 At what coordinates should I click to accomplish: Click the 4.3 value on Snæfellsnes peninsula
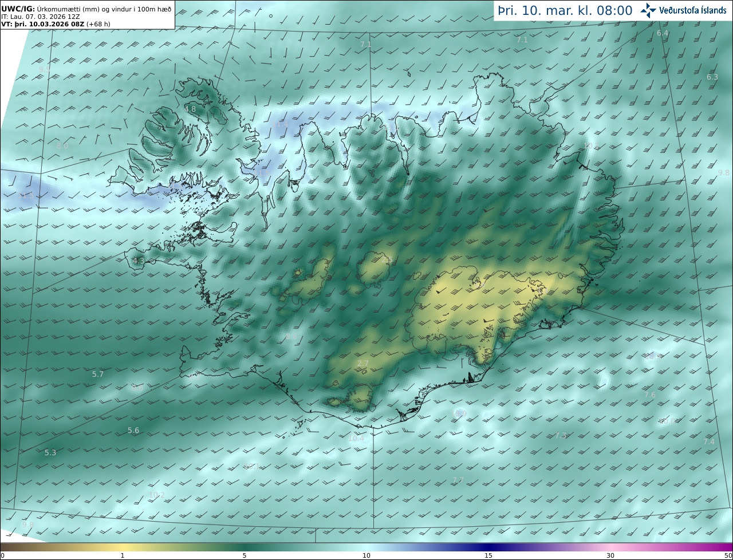click(x=139, y=261)
